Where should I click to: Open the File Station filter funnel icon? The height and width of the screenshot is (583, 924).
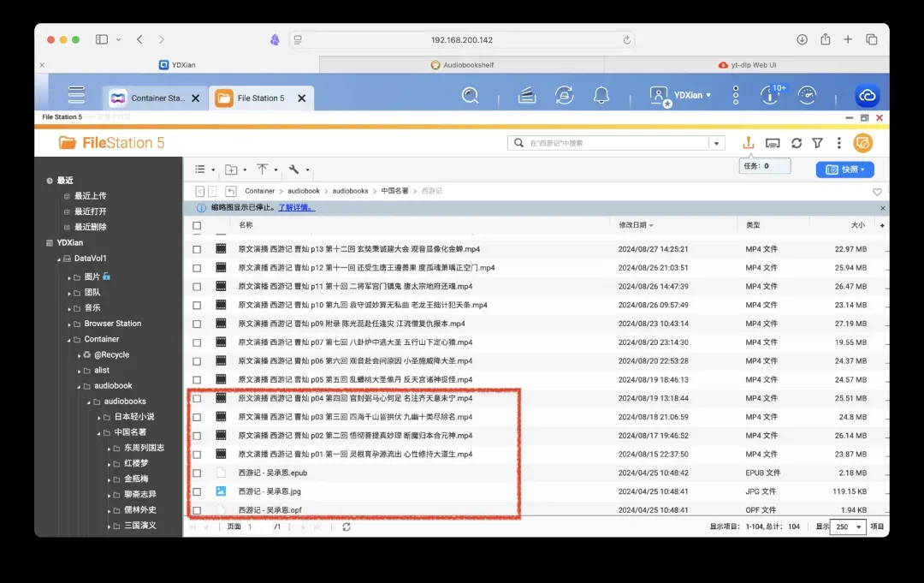pos(817,143)
